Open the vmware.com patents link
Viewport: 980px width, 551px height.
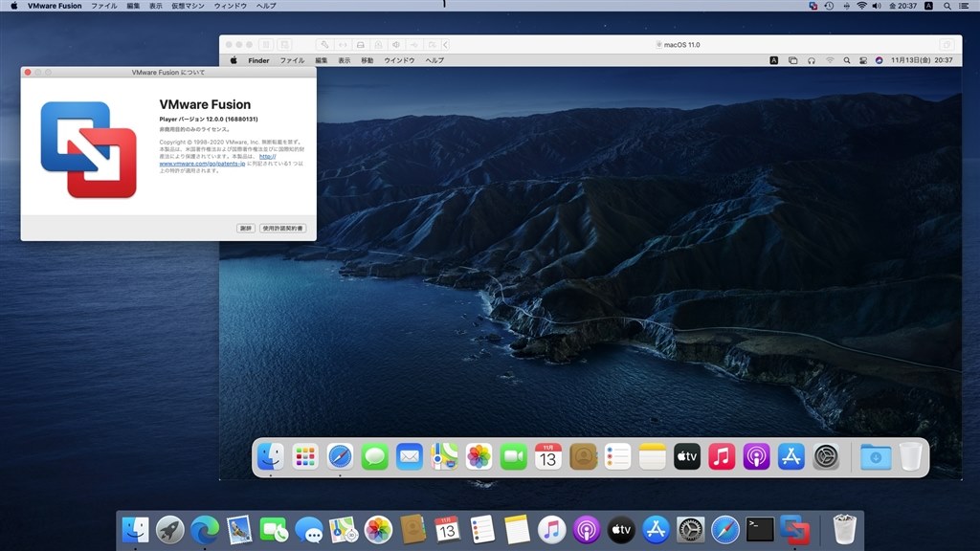[202, 164]
